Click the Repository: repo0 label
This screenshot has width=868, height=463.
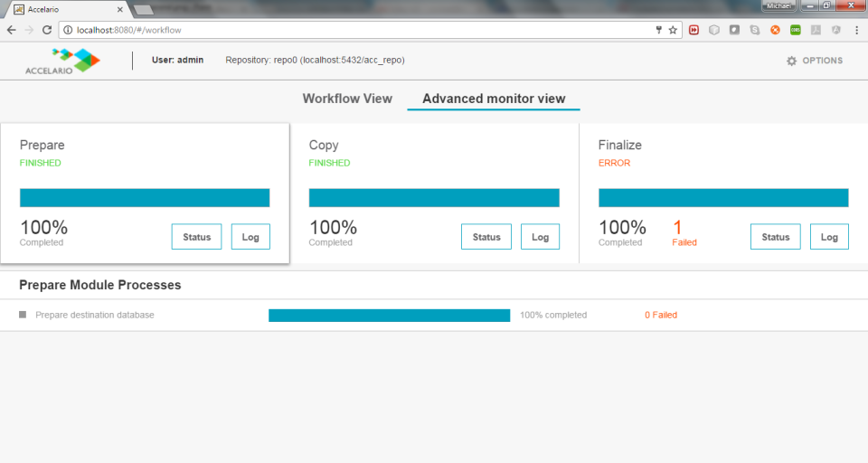point(315,60)
